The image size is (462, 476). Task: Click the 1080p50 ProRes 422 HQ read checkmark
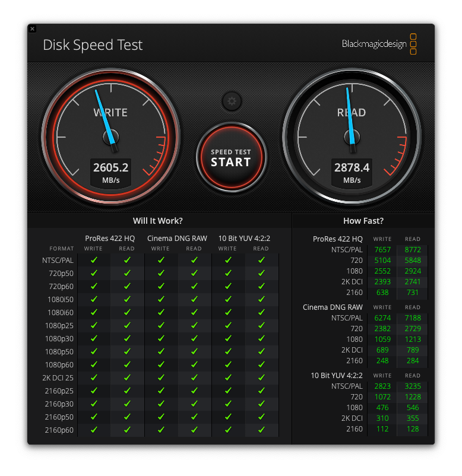click(x=127, y=351)
